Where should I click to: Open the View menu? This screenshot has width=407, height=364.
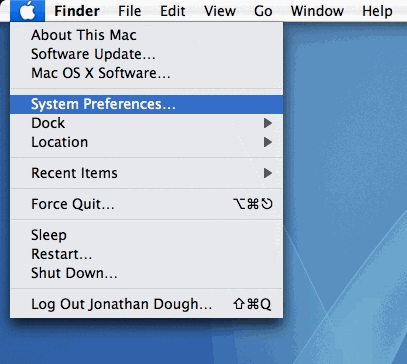click(x=220, y=11)
